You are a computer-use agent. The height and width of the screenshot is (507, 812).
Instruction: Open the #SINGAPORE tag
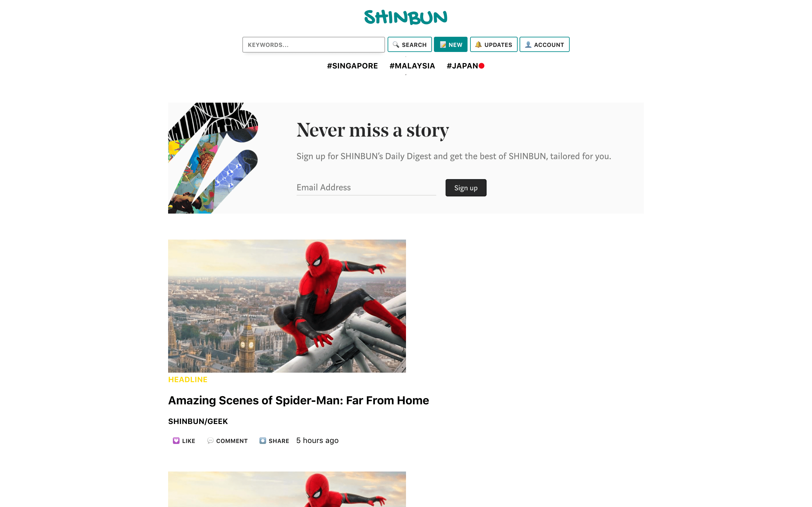point(352,66)
